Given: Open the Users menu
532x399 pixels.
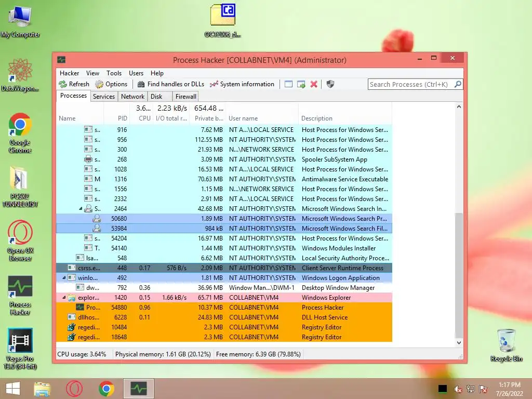Looking at the screenshot, I should (136, 73).
